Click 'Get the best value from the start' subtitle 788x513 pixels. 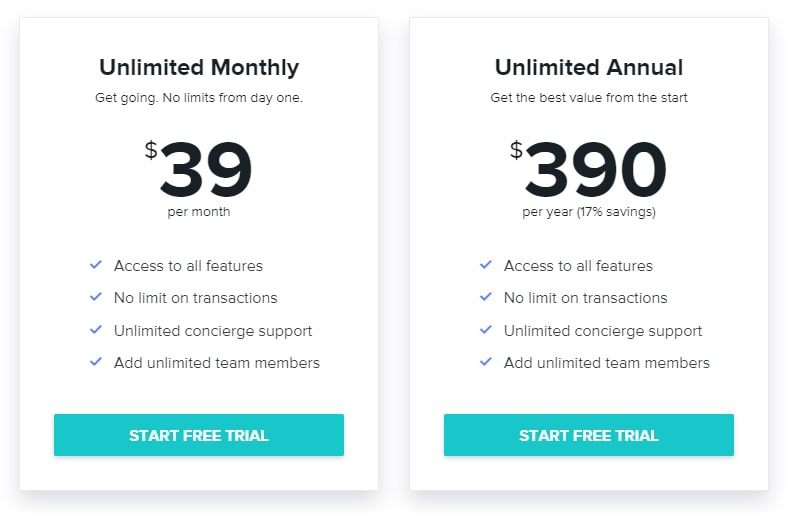(589, 97)
